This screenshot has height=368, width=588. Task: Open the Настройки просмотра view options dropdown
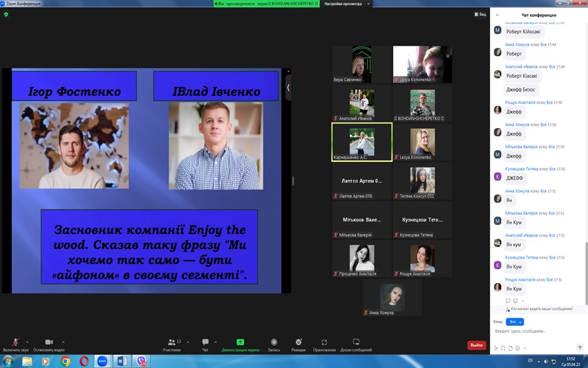click(x=346, y=3)
